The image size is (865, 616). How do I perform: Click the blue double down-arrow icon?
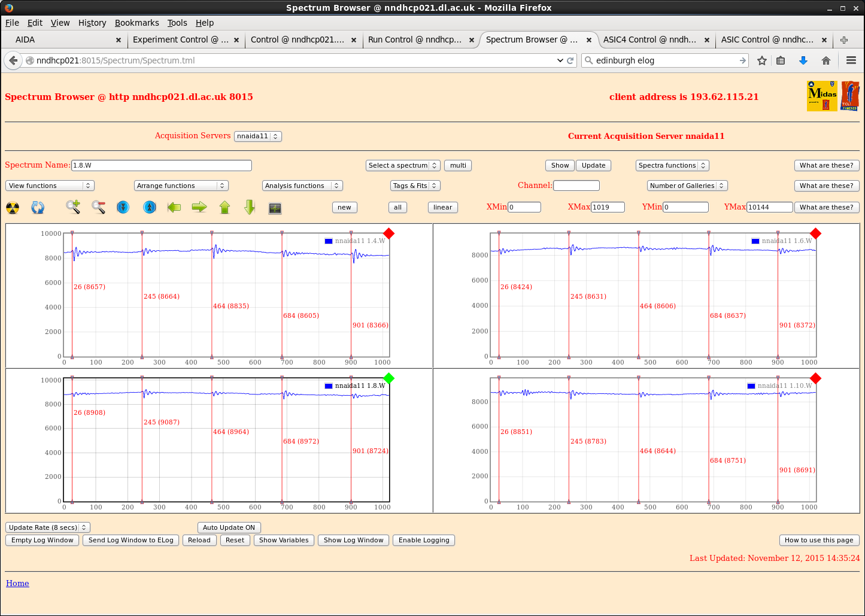(x=123, y=207)
